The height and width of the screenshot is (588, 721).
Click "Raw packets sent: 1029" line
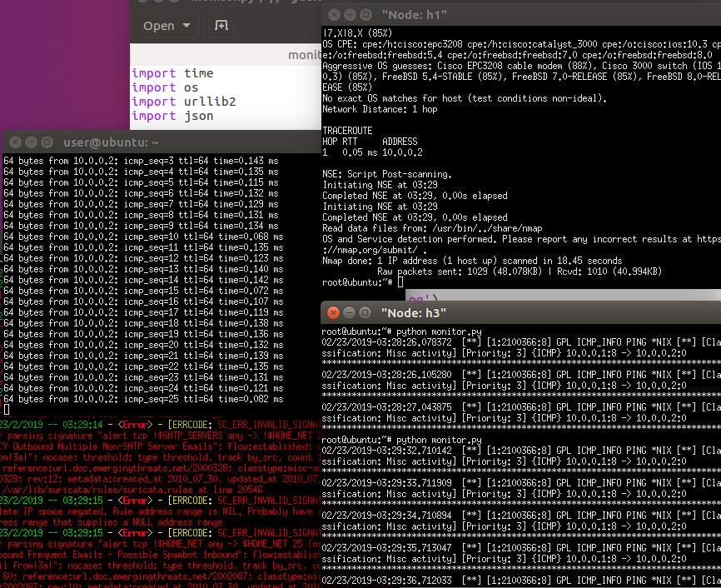point(520,272)
